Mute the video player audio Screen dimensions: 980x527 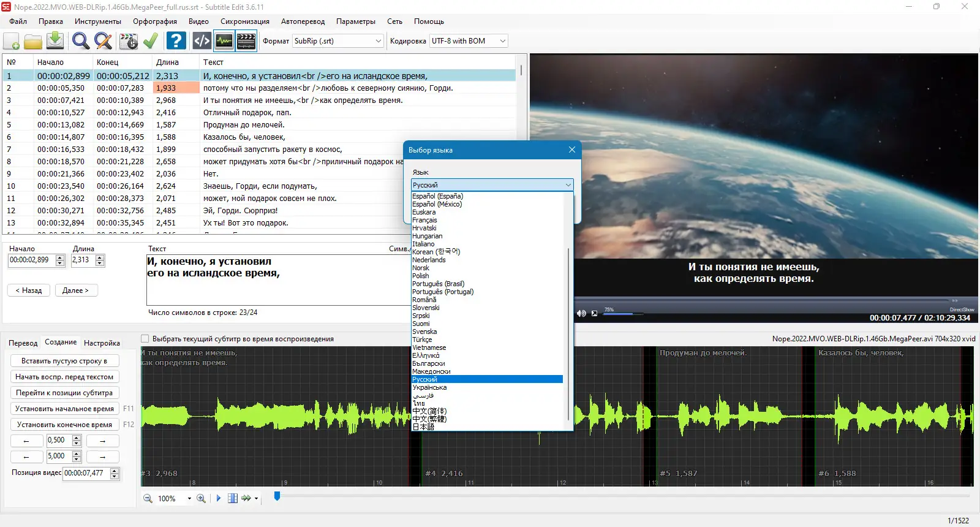pyautogui.click(x=581, y=313)
